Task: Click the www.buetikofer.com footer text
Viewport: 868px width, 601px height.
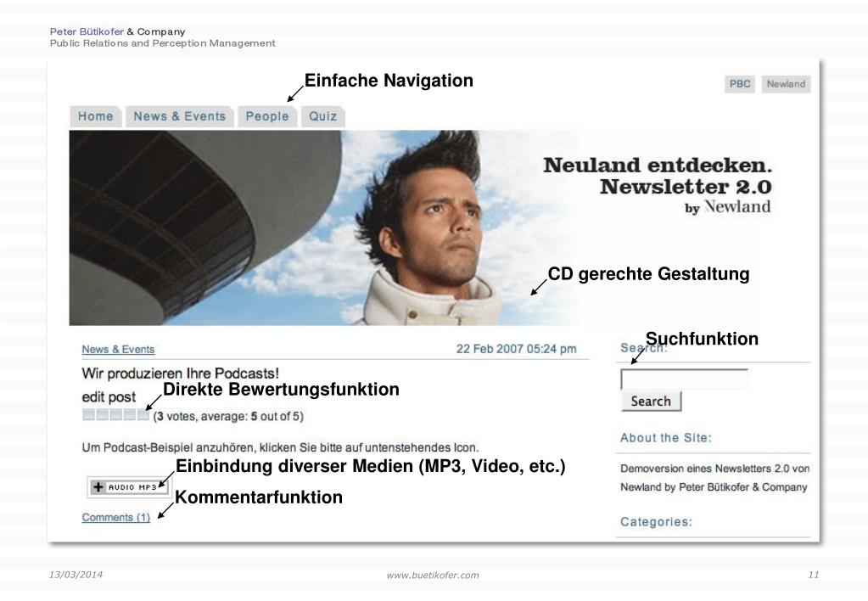Action: pos(433,575)
